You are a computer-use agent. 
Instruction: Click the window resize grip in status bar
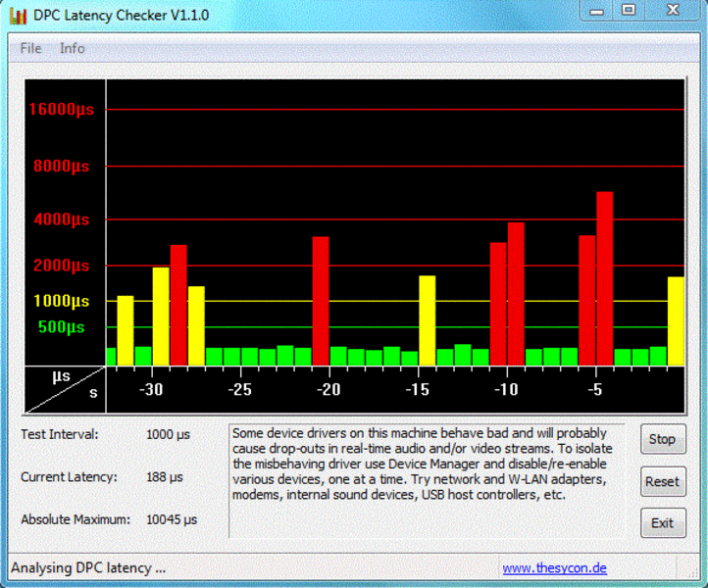click(x=693, y=571)
